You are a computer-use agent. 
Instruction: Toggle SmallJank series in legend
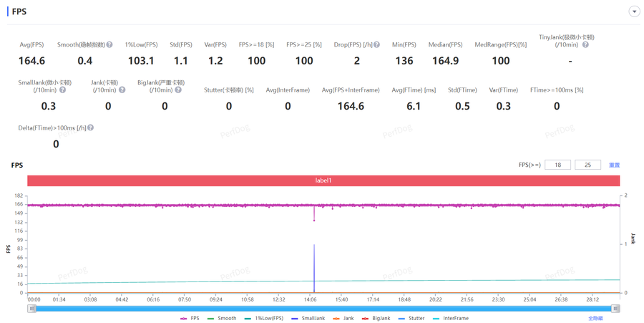pyautogui.click(x=308, y=318)
